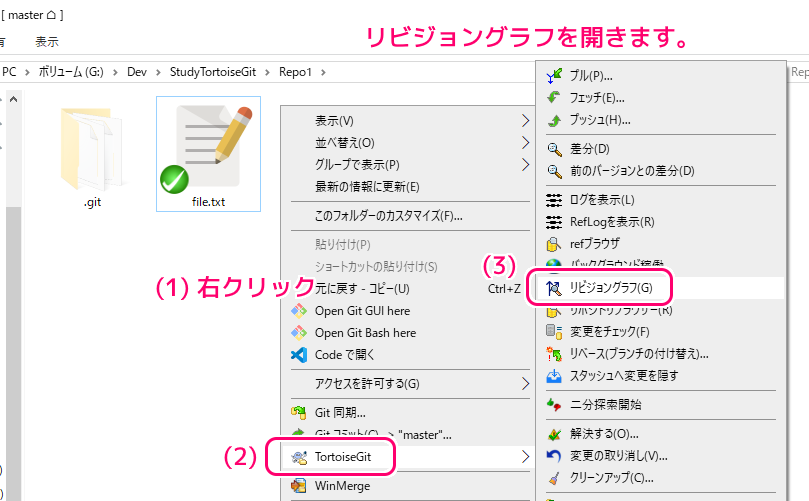Open chevron after StudyTortoiseGit in address bar
The width and height of the screenshot is (809, 501).
[x=267, y=72]
